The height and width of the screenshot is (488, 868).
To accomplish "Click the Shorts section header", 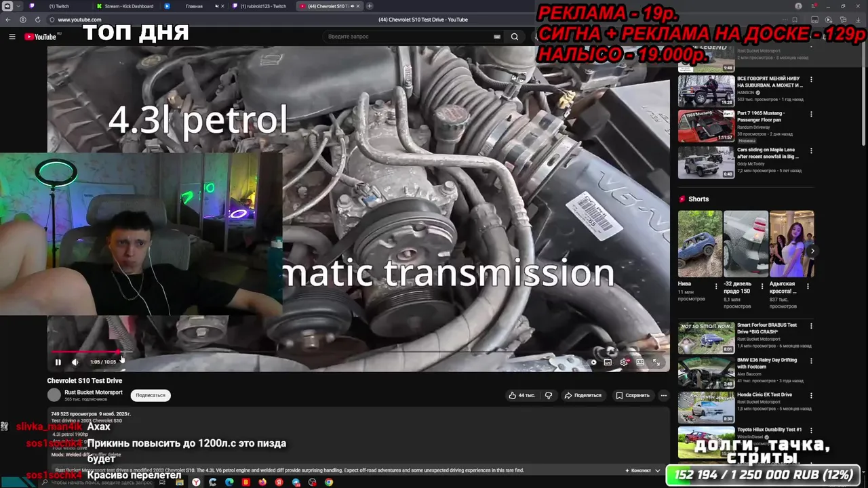I will (x=694, y=199).
